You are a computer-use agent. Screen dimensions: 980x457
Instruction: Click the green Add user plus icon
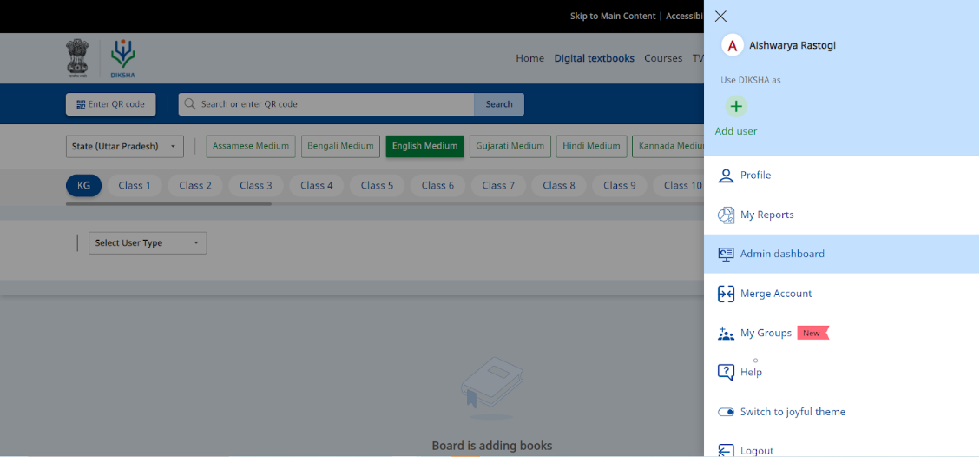point(736,107)
